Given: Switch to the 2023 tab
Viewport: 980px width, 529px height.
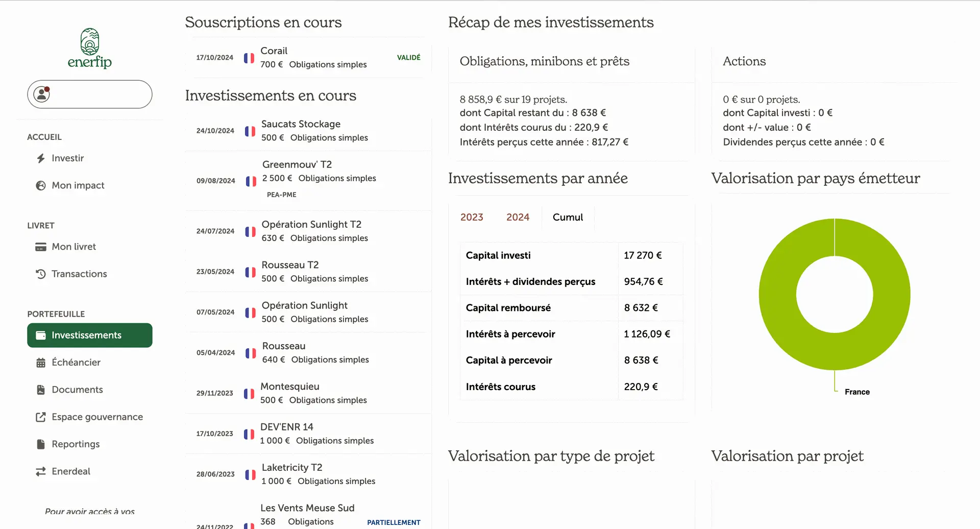Looking at the screenshot, I should tap(472, 217).
